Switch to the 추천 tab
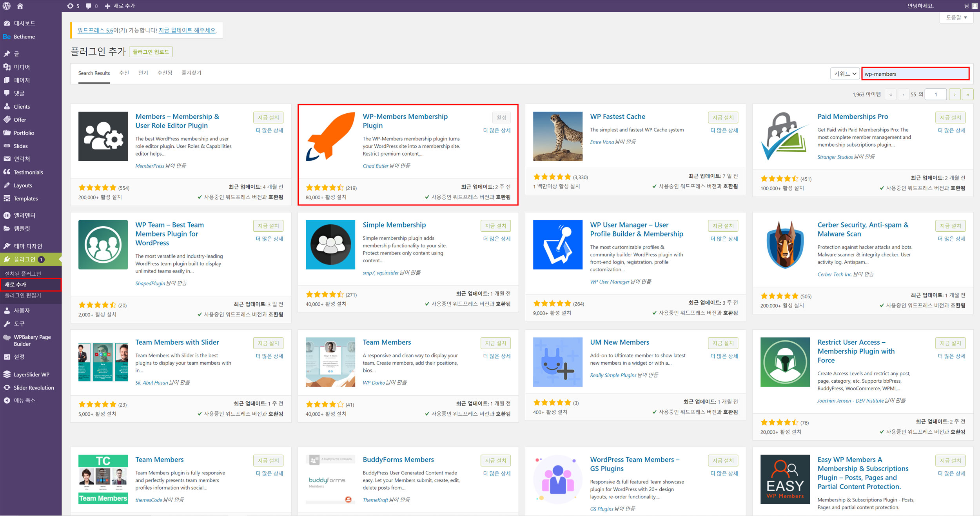The height and width of the screenshot is (516, 980). coord(124,73)
